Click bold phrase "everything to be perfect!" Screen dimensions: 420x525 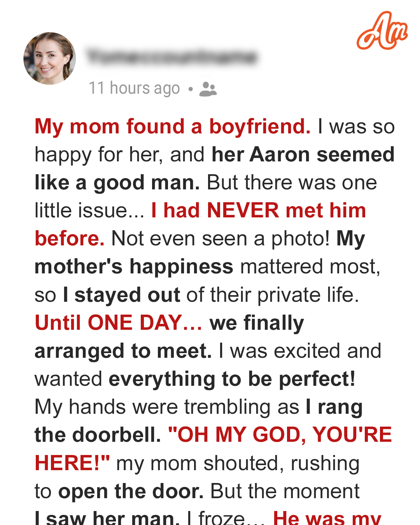pos(232,379)
